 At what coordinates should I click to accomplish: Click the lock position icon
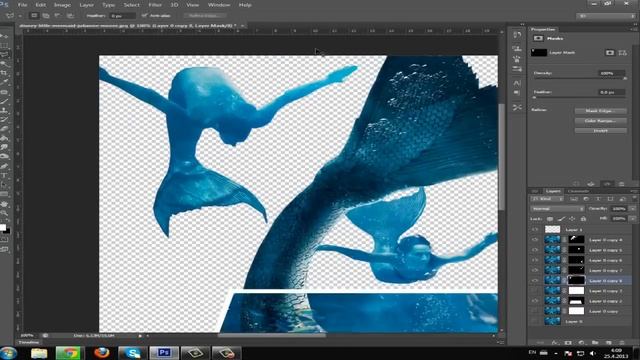[572, 219]
